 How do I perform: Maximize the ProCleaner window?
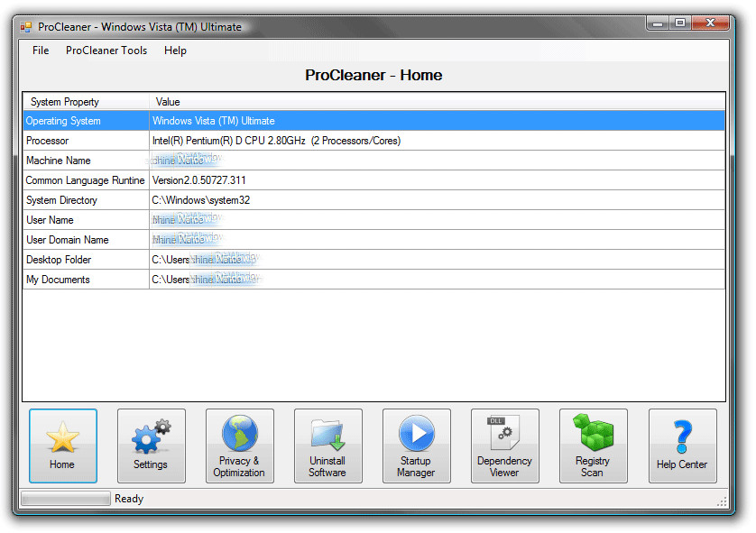click(x=680, y=23)
